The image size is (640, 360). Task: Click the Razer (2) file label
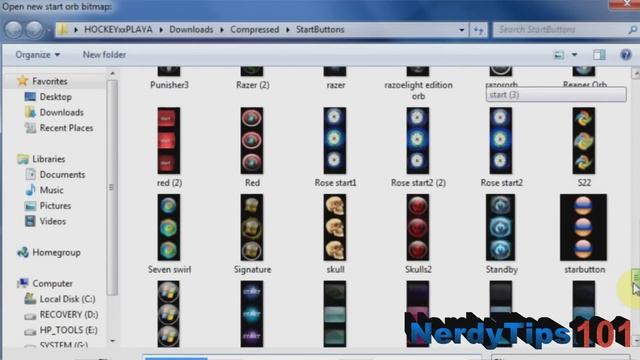253,85
